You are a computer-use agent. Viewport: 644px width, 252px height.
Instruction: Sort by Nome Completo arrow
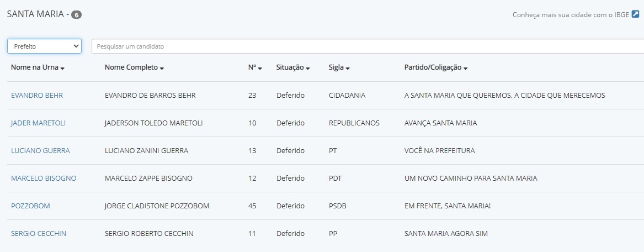pos(162,69)
